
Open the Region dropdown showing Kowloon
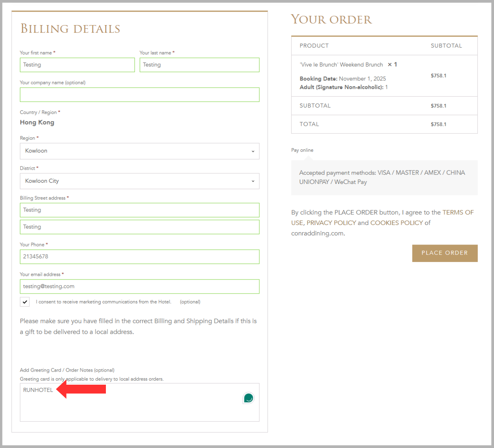pyautogui.click(x=139, y=151)
